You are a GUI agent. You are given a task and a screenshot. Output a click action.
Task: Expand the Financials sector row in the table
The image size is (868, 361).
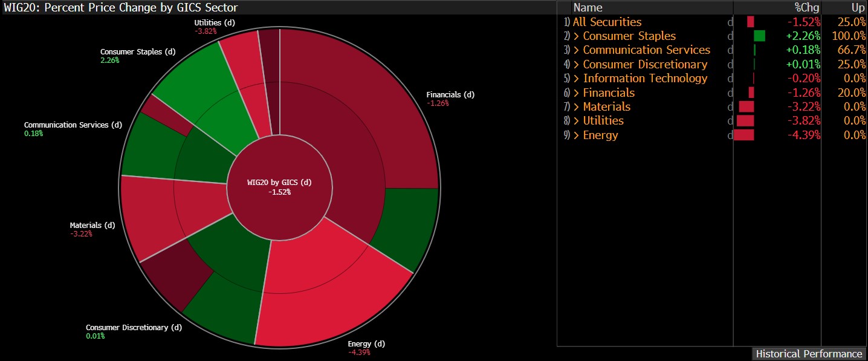coord(577,93)
